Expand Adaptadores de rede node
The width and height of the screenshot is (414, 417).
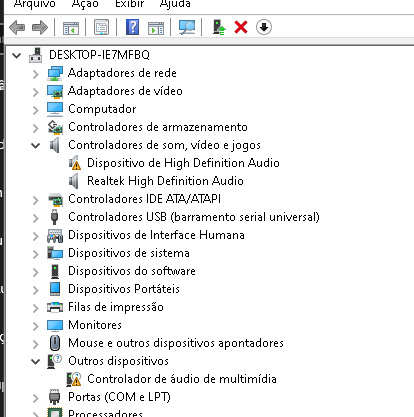point(36,74)
